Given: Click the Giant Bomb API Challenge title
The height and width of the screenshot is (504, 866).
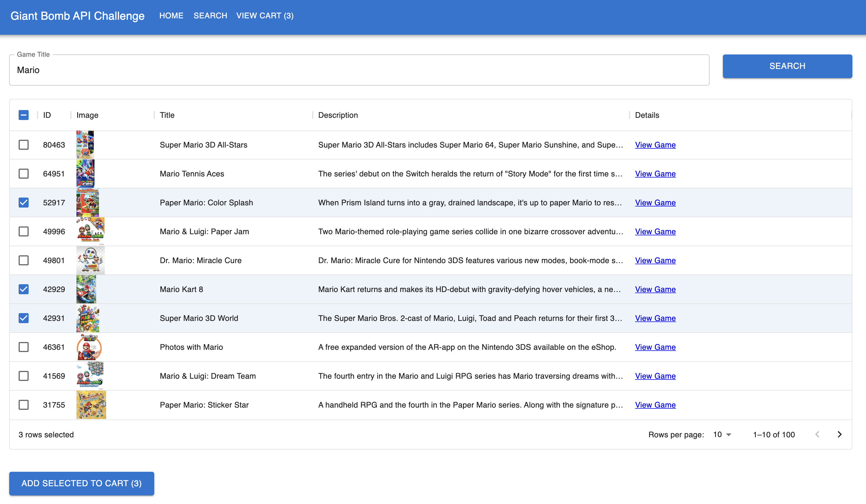Looking at the screenshot, I should point(77,16).
